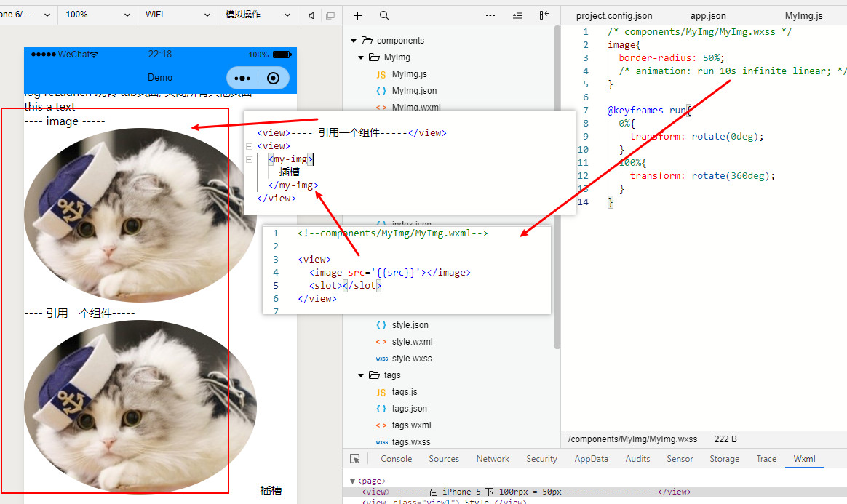Switch to project.config.json editor tab

pyautogui.click(x=614, y=16)
